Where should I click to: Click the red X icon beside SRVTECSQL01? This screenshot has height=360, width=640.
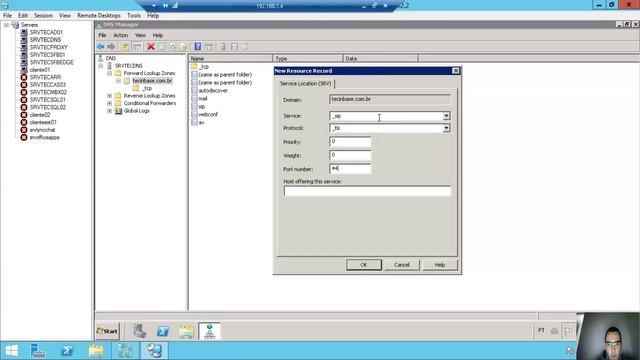[24, 100]
